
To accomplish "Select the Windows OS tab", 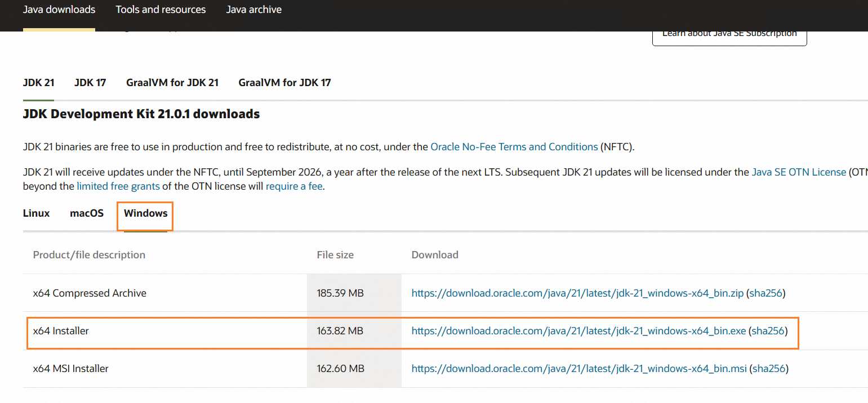I will pyautogui.click(x=146, y=213).
